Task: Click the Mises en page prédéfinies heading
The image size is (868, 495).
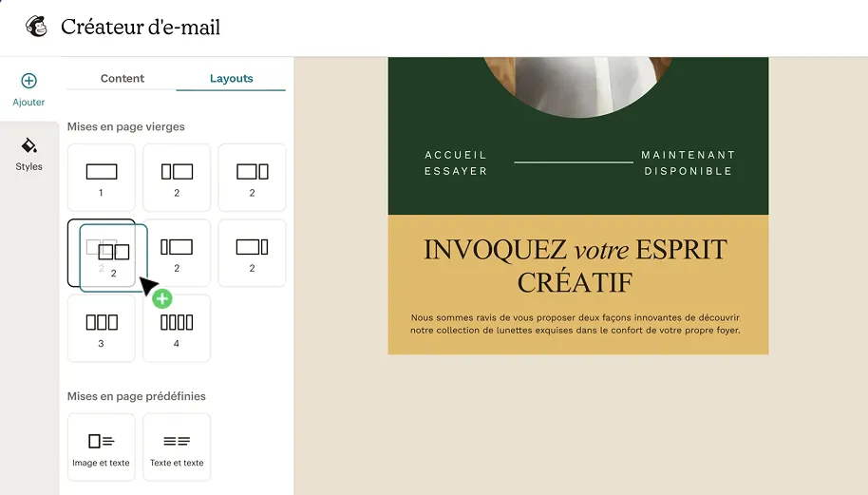Action: 136,396
